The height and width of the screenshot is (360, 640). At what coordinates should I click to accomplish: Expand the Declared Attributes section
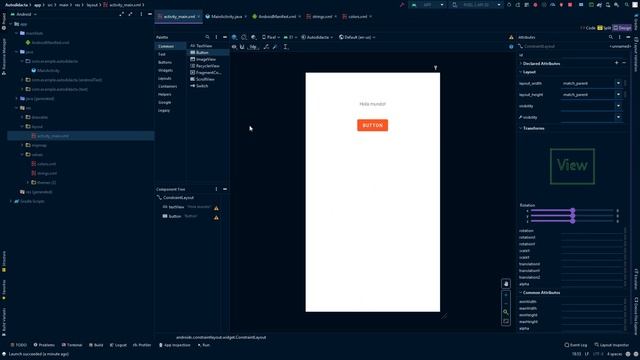pos(521,64)
